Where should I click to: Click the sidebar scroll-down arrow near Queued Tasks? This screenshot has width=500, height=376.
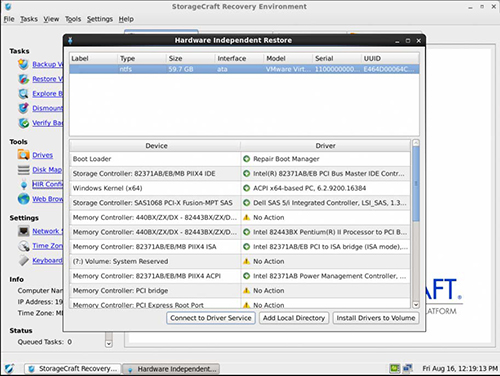pos(109,343)
